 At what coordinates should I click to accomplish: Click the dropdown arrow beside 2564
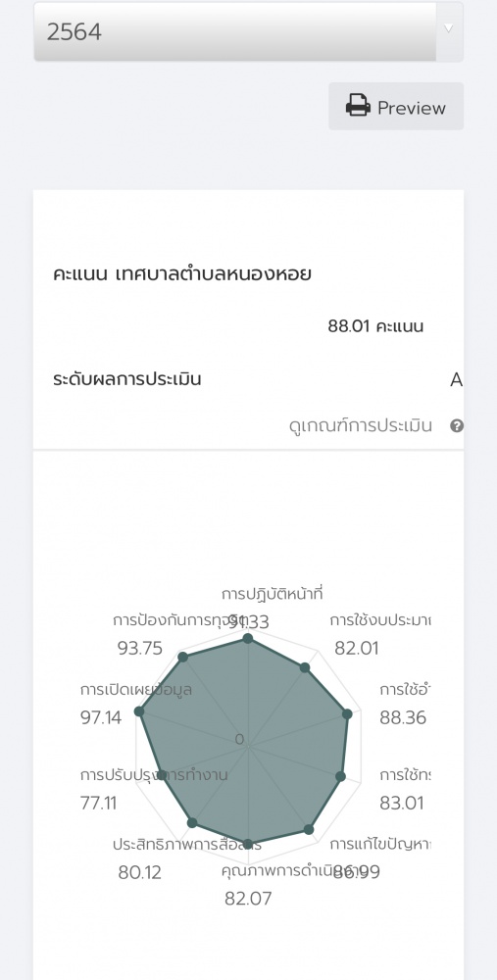pos(448,28)
